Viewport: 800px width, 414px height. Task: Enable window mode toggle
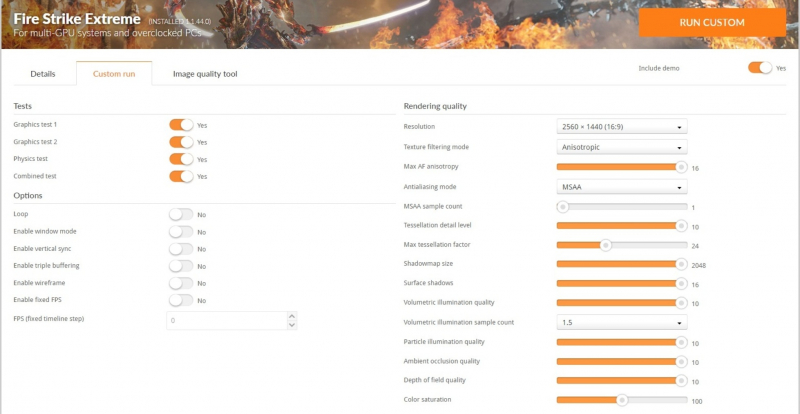click(x=181, y=232)
